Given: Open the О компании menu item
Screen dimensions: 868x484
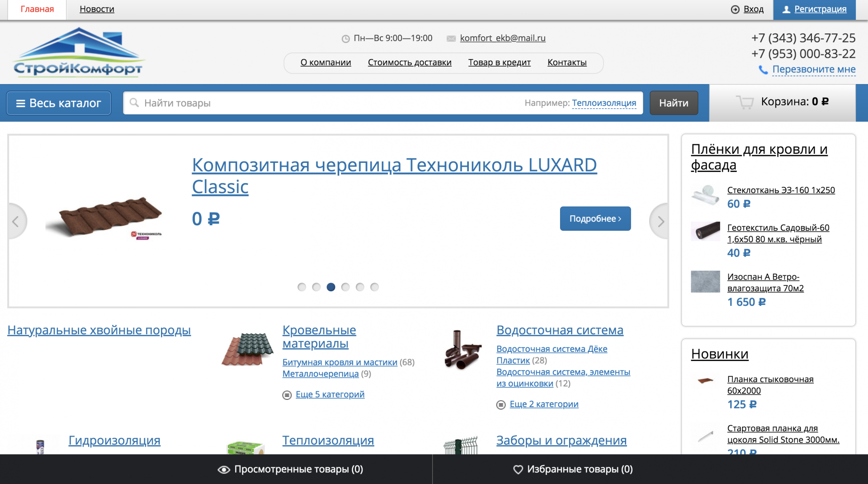Looking at the screenshot, I should coord(325,62).
